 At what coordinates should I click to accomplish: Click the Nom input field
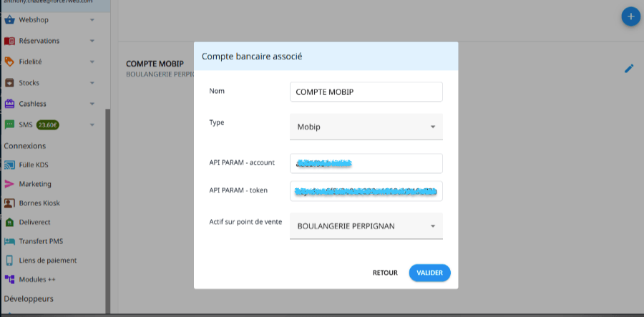point(366,92)
